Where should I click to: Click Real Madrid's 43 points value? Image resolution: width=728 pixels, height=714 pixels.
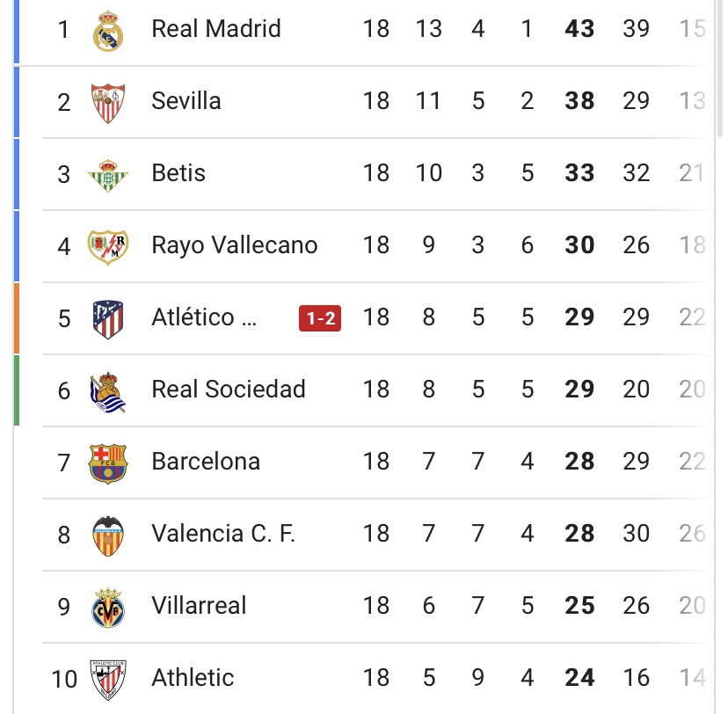pyautogui.click(x=580, y=29)
